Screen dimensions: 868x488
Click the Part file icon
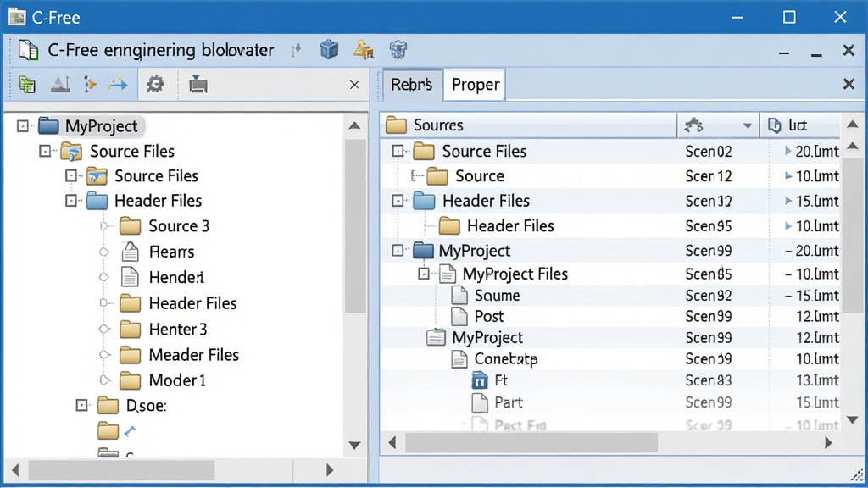[480, 402]
